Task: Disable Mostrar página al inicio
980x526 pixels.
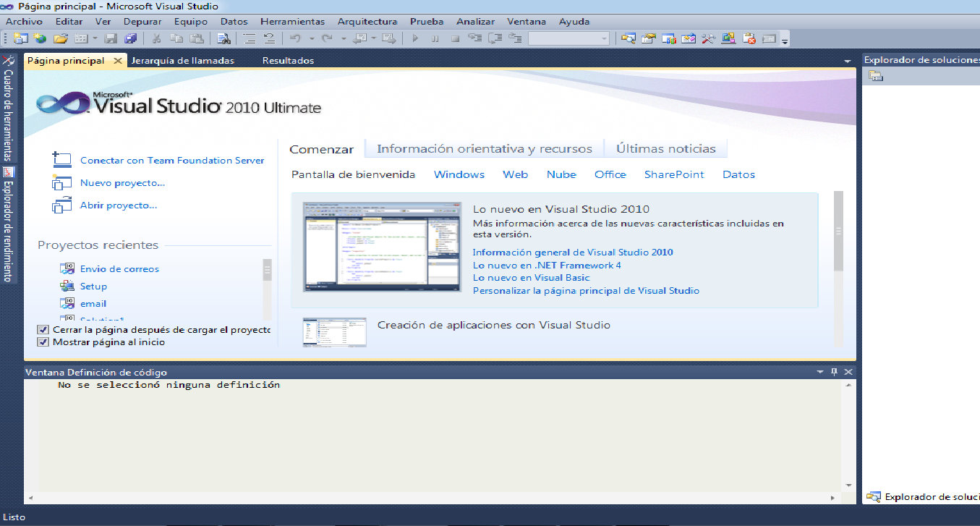Action: tap(42, 341)
